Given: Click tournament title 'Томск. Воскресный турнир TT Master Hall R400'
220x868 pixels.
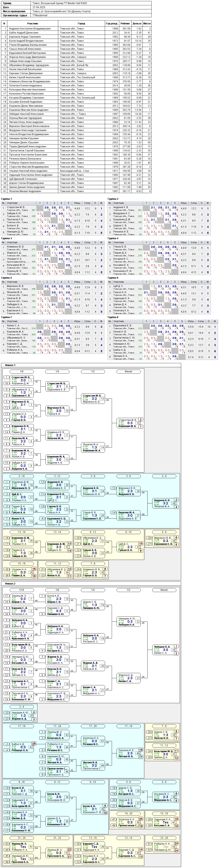Looking at the screenshot, I should point(59,3).
